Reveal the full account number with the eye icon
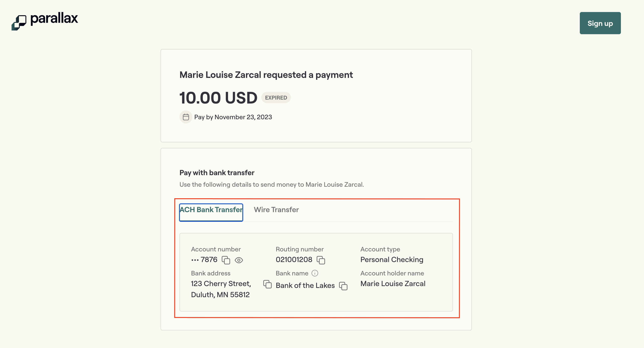This screenshot has height=348, width=644. point(239,260)
